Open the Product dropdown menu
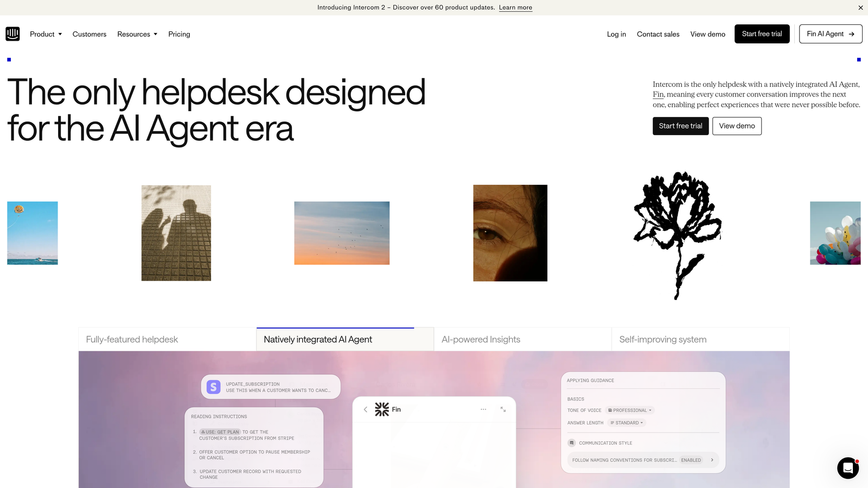 click(46, 34)
